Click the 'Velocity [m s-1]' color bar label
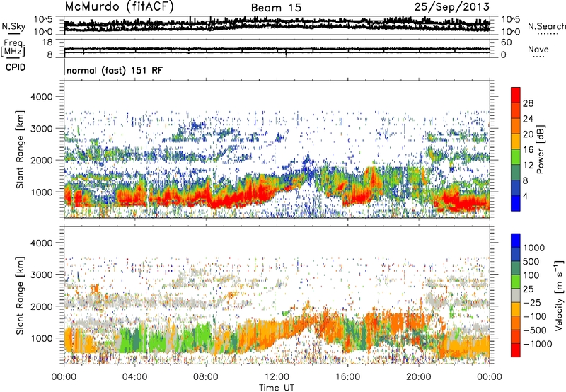The height and width of the screenshot is (392, 566). pos(559,295)
